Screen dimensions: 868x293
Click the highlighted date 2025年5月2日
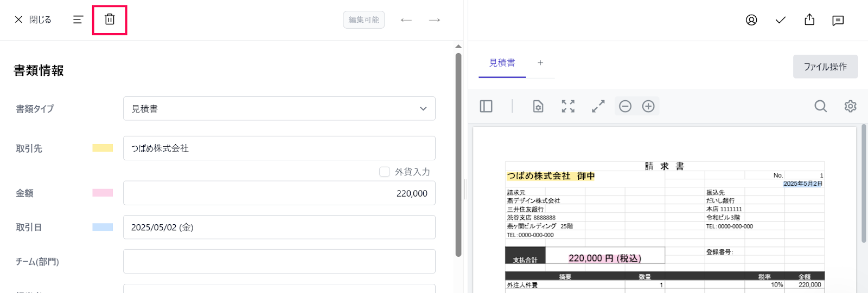click(x=803, y=184)
